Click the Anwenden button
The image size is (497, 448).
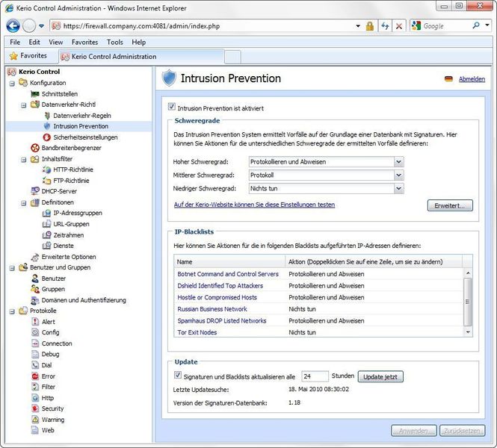coord(413,431)
